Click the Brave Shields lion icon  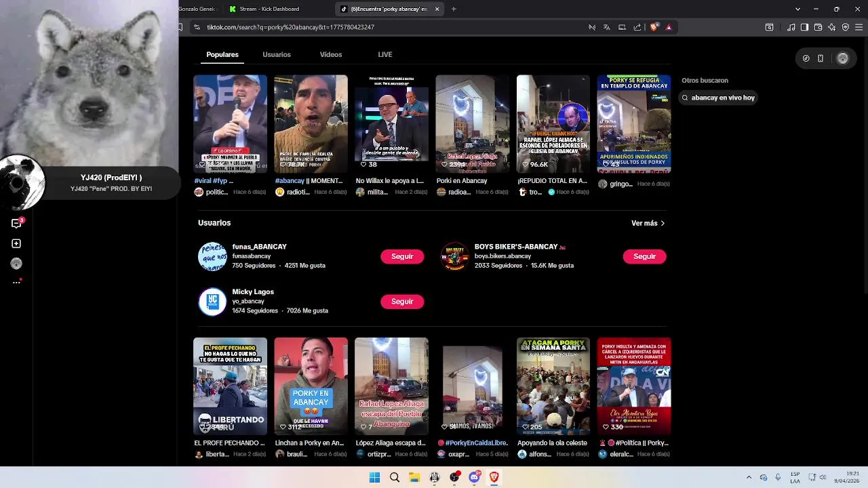point(654,27)
